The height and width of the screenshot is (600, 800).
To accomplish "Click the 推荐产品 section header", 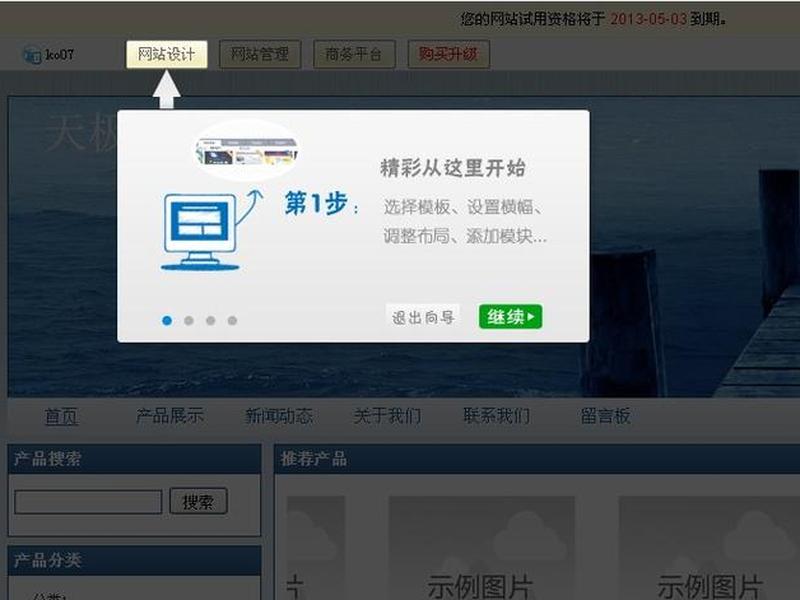I will click(x=537, y=459).
